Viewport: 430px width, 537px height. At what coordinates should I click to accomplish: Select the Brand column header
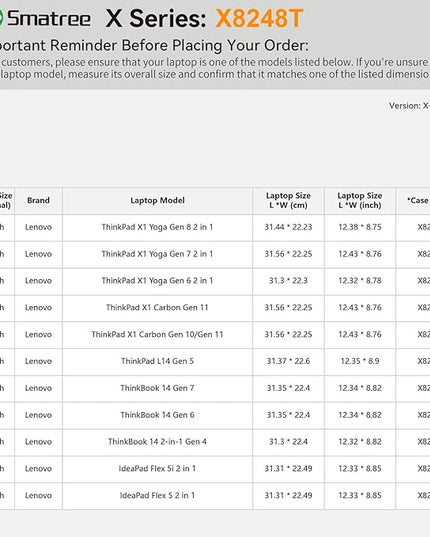pyautogui.click(x=38, y=200)
